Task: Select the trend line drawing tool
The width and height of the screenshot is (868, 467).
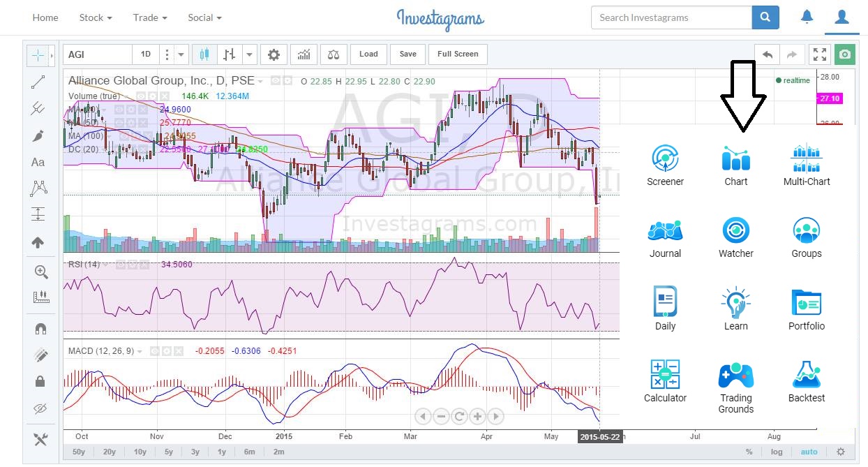Action: (x=38, y=82)
